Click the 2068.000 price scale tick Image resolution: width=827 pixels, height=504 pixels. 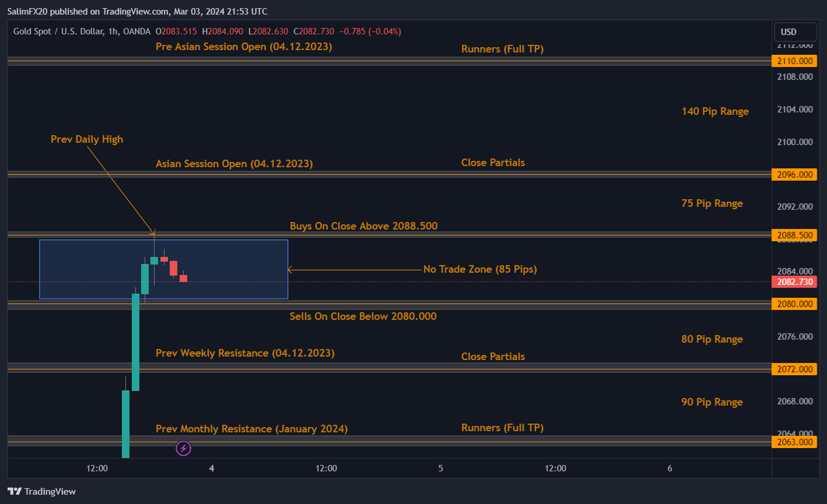[x=794, y=401]
